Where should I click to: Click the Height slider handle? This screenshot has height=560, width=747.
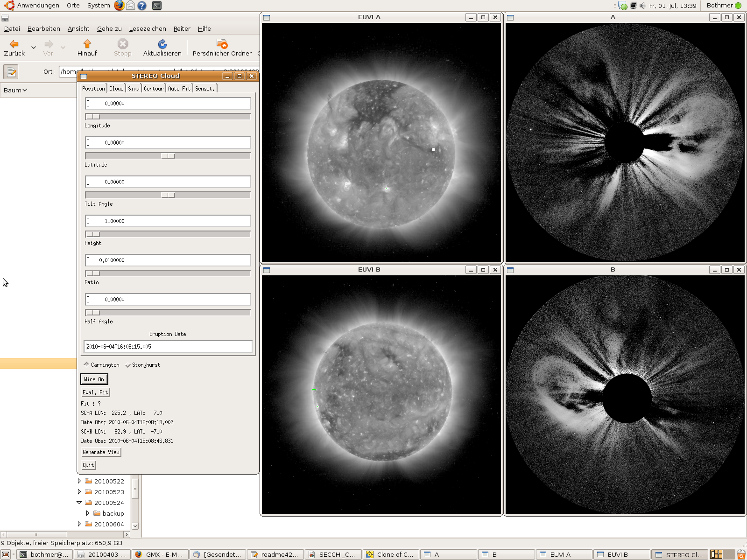tap(92, 234)
